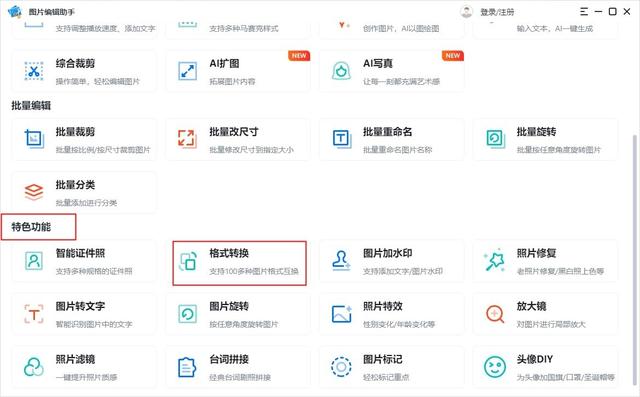This screenshot has width=640, height=397.
Task: Click the vertical scrollbar on the right
Action: [x=635, y=261]
